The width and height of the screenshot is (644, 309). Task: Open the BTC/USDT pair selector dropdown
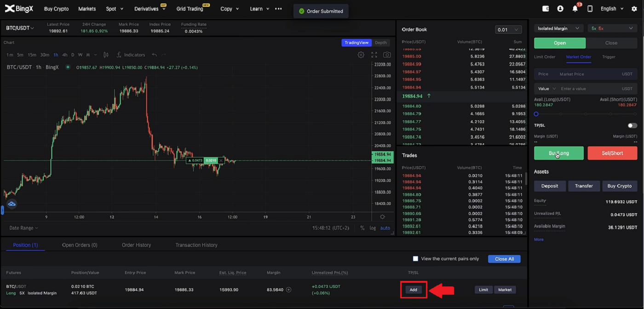(x=19, y=28)
